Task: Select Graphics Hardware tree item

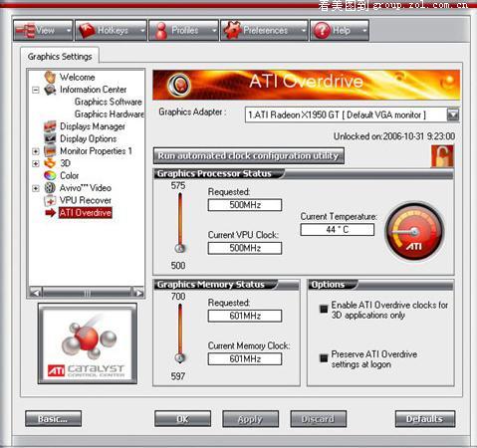Action: pos(110,114)
